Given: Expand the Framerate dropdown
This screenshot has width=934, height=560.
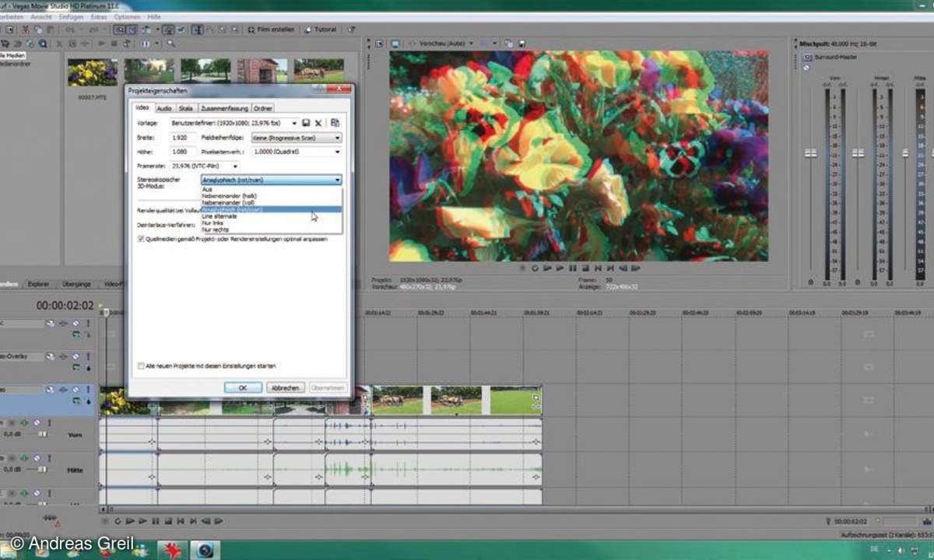Looking at the screenshot, I should tap(235, 166).
